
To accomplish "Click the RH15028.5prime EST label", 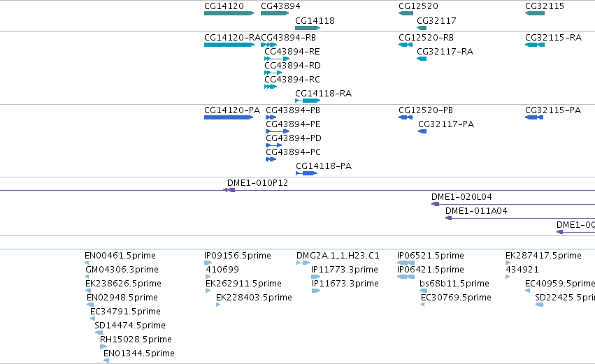I will point(136,340).
